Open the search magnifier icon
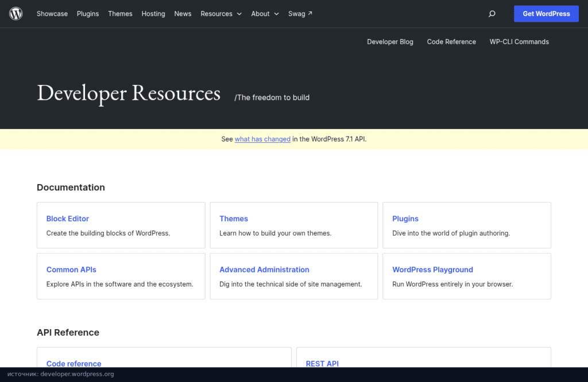The width and height of the screenshot is (588, 382). coord(492,14)
